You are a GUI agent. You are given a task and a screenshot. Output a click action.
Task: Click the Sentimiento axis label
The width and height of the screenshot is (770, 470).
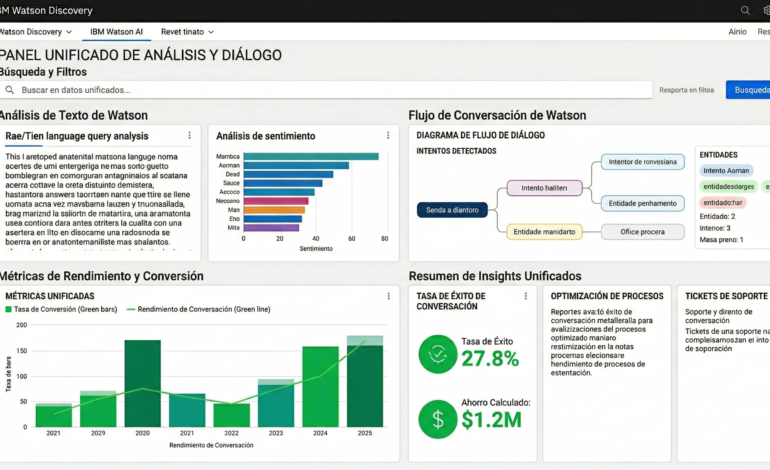316,249
